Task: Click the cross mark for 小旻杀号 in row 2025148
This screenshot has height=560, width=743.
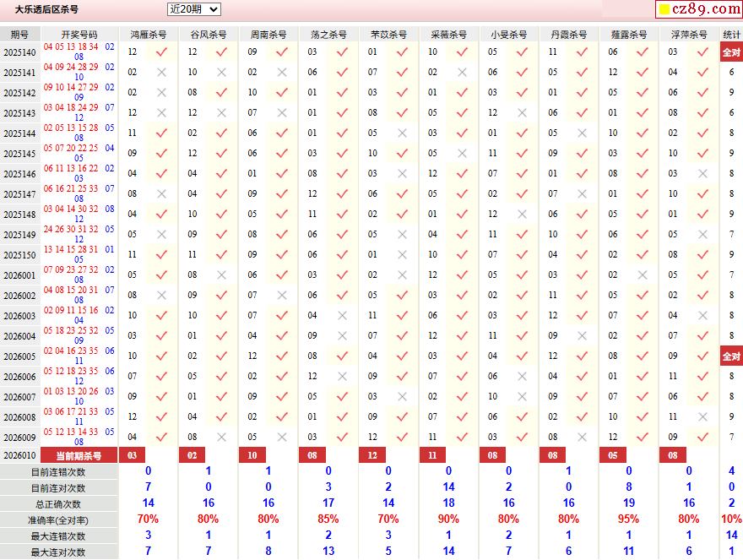Action: click(x=522, y=215)
